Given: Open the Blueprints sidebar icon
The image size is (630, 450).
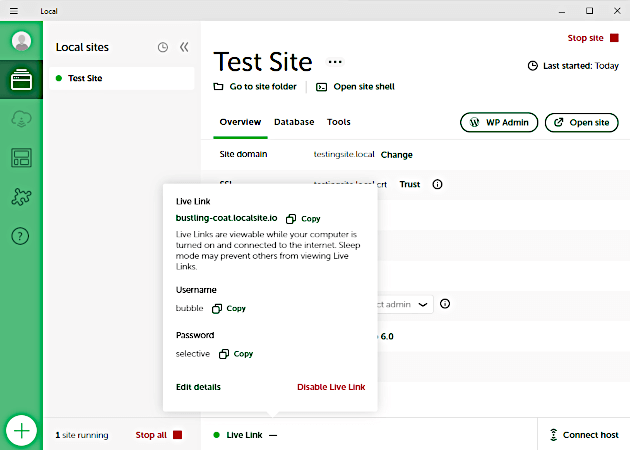Looking at the screenshot, I should point(21,158).
